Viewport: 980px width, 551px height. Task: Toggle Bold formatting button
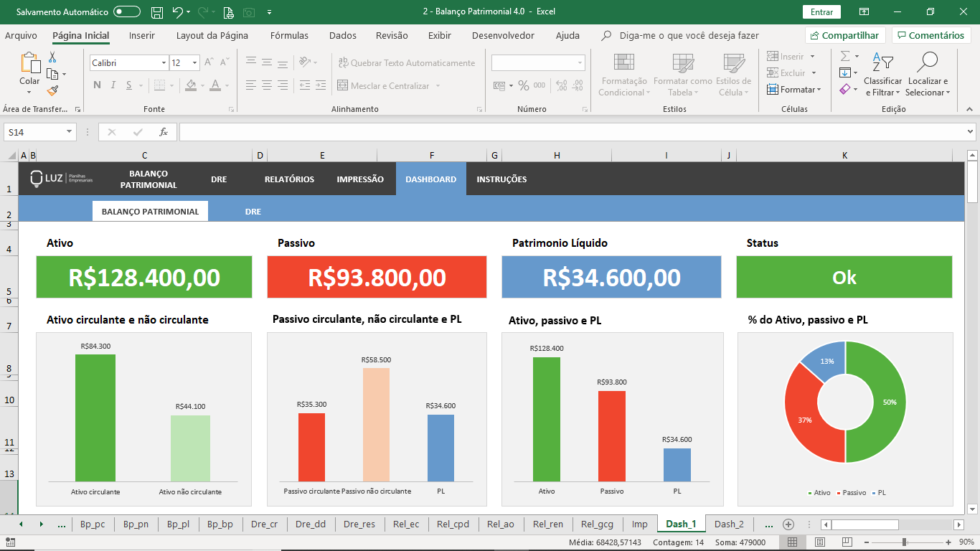pos(97,85)
